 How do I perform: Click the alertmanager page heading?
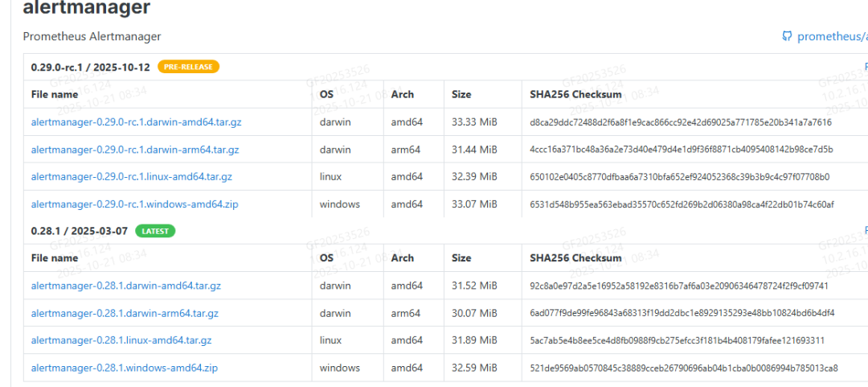point(86,8)
